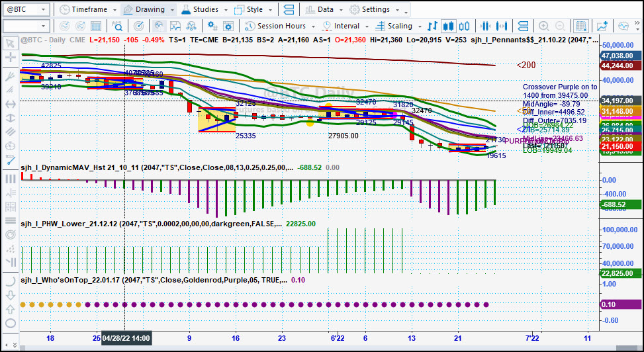This screenshot has width=644, height=352.
Task: Click the sjh_I_DynamicMAV_Hst study title
Action: tap(158, 167)
